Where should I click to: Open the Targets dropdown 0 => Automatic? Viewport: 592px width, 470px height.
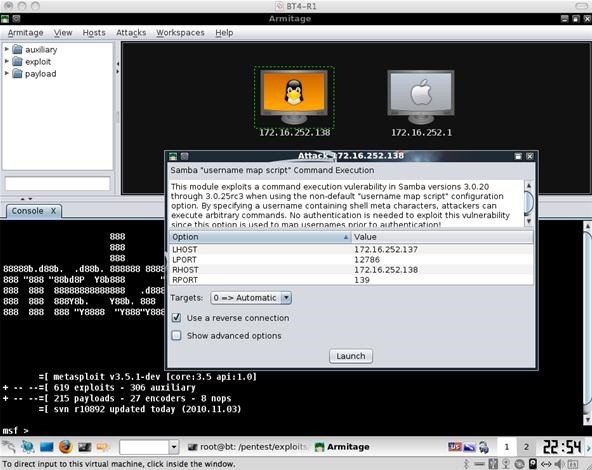pos(251,298)
